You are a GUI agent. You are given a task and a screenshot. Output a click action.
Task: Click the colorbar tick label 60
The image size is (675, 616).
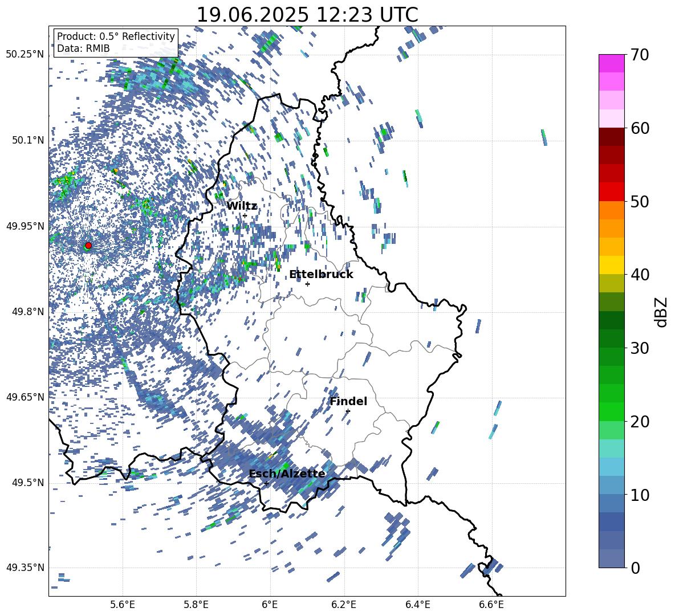pos(640,128)
